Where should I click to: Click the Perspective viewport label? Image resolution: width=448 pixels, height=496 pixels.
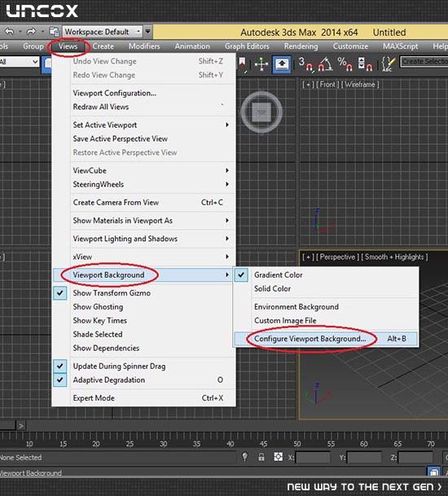[x=337, y=257]
